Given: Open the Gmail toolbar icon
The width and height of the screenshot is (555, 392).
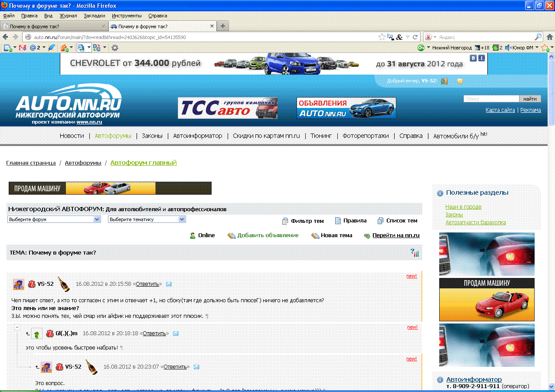Looking at the screenshot, I should click(23, 47).
